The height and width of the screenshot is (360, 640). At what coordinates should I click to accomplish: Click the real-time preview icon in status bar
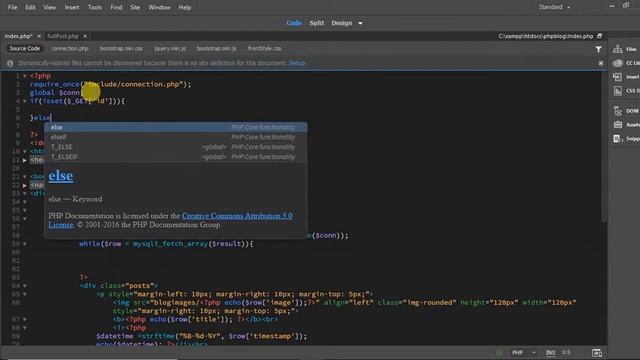597,353
